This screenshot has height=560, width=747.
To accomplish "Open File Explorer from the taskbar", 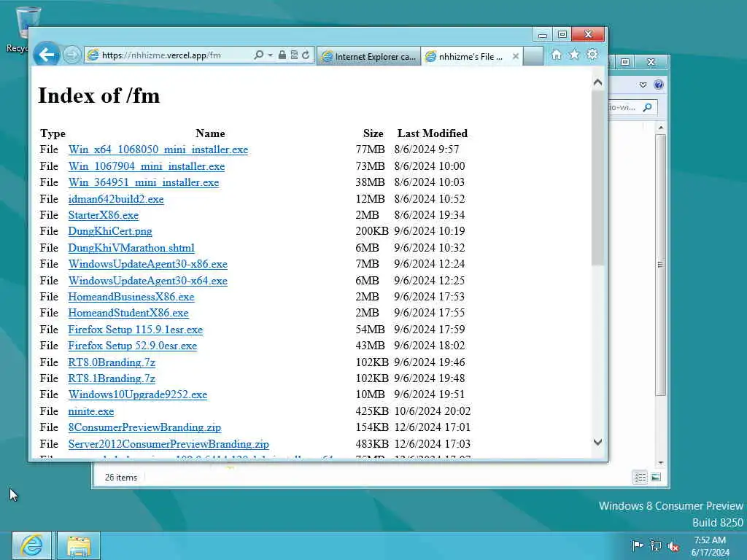I will tap(79, 545).
